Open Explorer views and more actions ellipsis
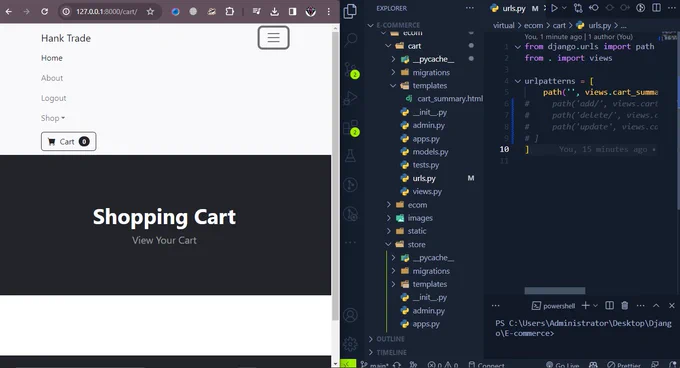Image resolution: width=680 pixels, height=368 pixels. coord(470,8)
